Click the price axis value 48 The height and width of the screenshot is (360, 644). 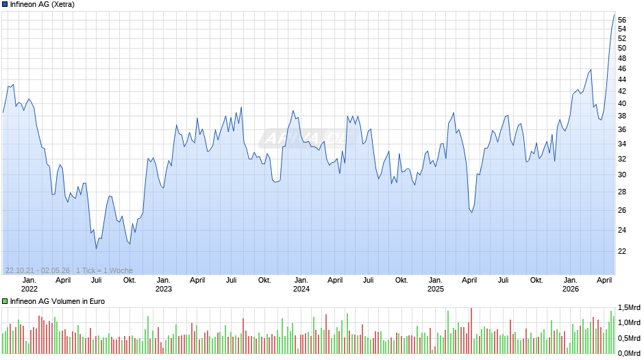(x=622, y=59)
